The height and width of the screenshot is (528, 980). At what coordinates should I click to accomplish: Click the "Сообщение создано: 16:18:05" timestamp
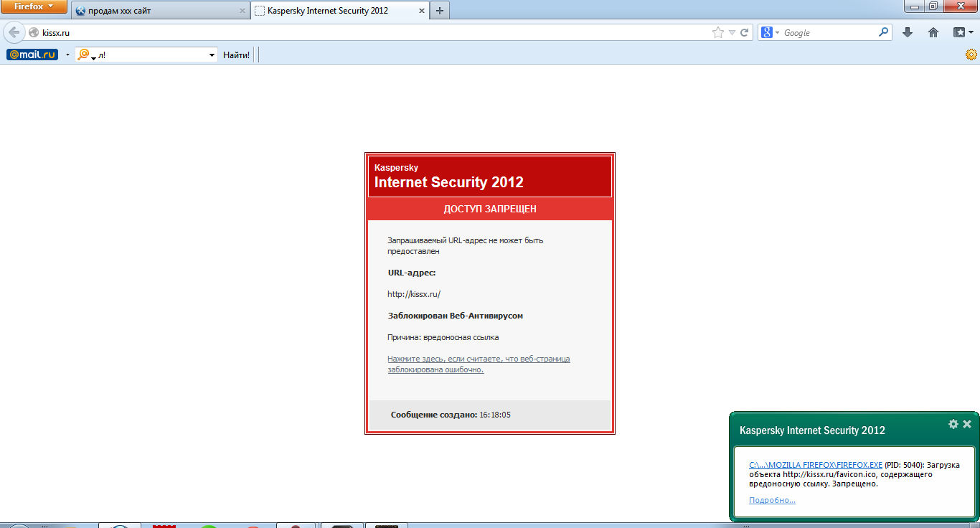tap(451, 415)
